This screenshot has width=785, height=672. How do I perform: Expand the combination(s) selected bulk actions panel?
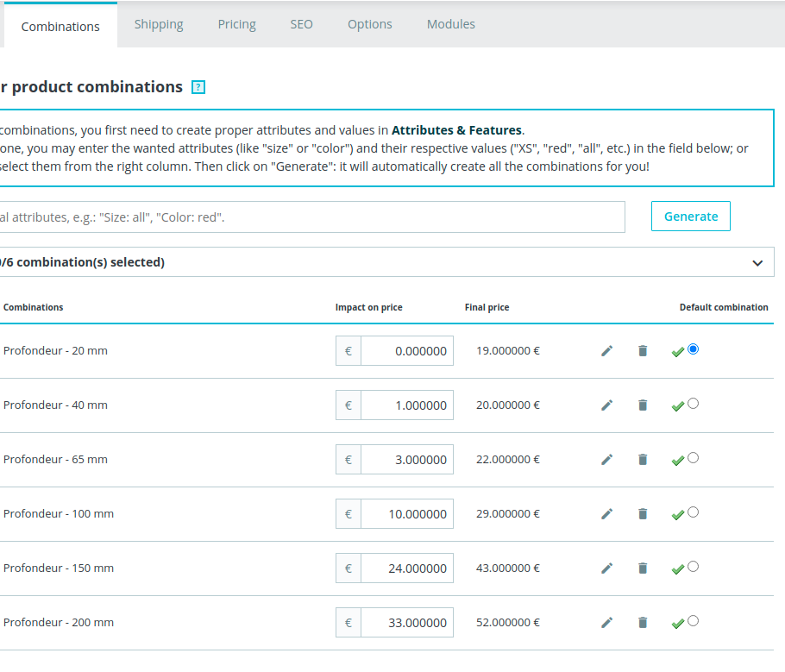[757, 263]
